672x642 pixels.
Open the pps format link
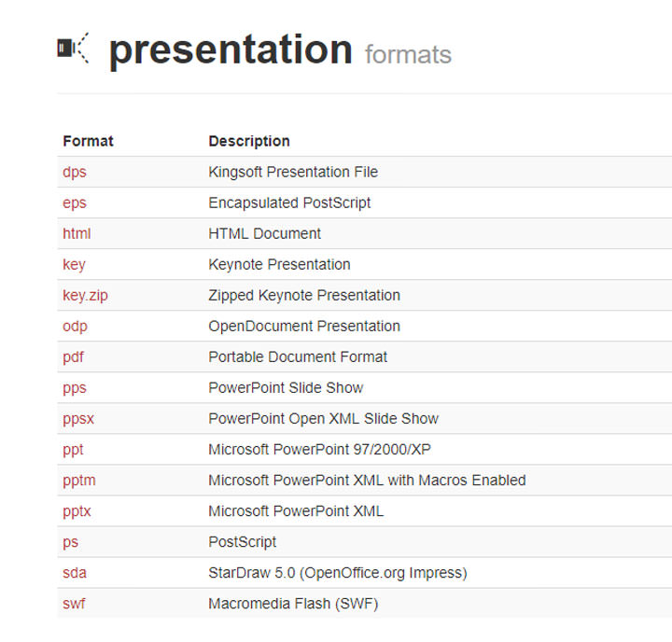(75, 387)
